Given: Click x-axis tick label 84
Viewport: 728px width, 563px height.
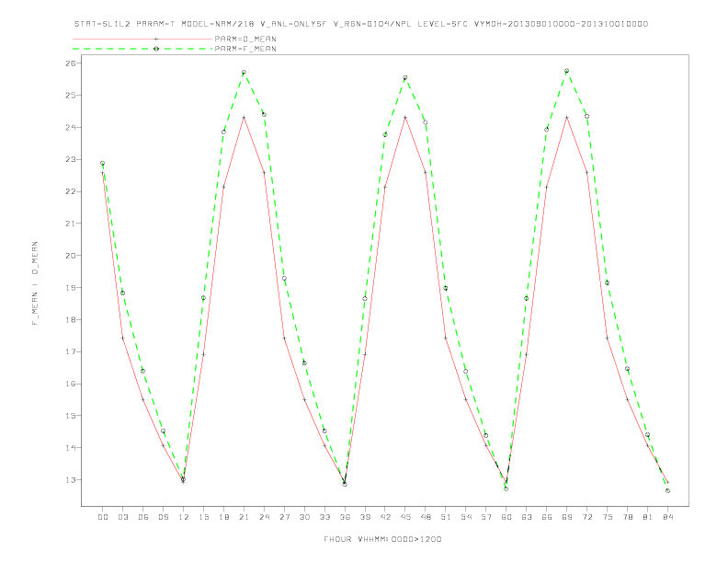Looking at the screenshot, I should (x=667, y=517).
